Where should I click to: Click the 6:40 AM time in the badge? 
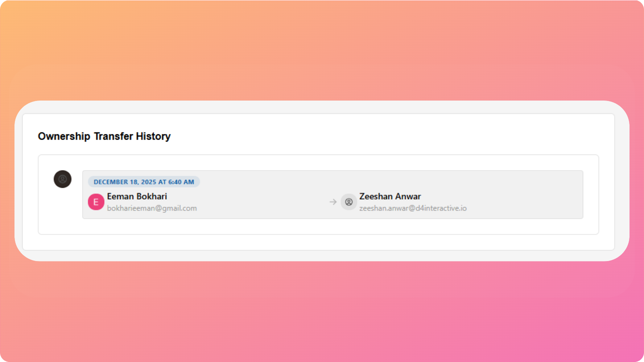click(x=181, y=182)
